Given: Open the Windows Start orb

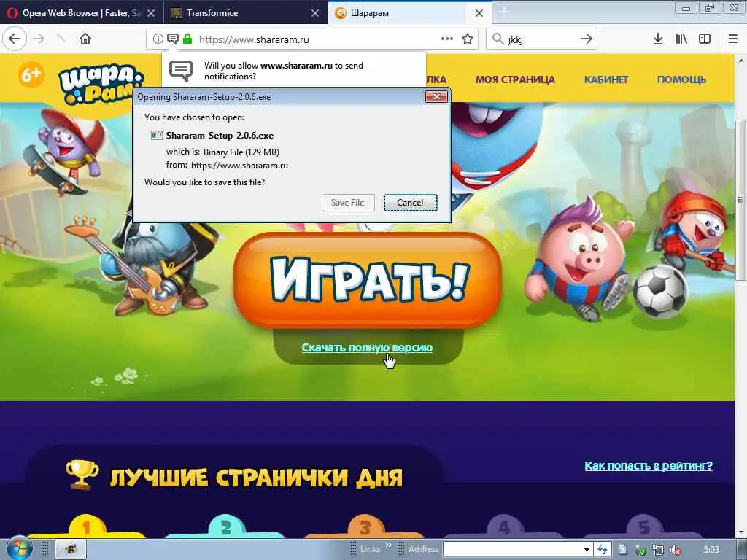Looking at the screenshot, I should point(18,548).
